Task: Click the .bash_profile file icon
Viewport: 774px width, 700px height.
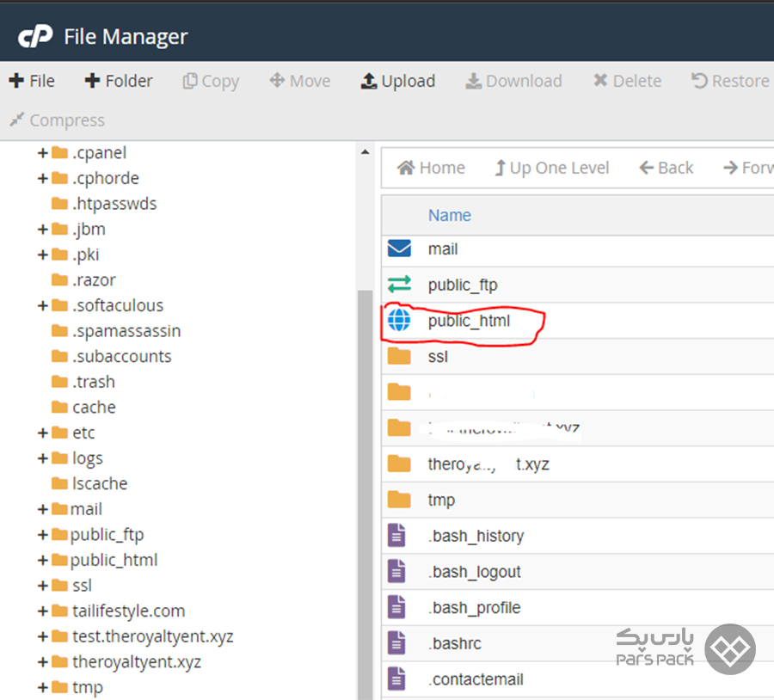Action: click(396, 607)
